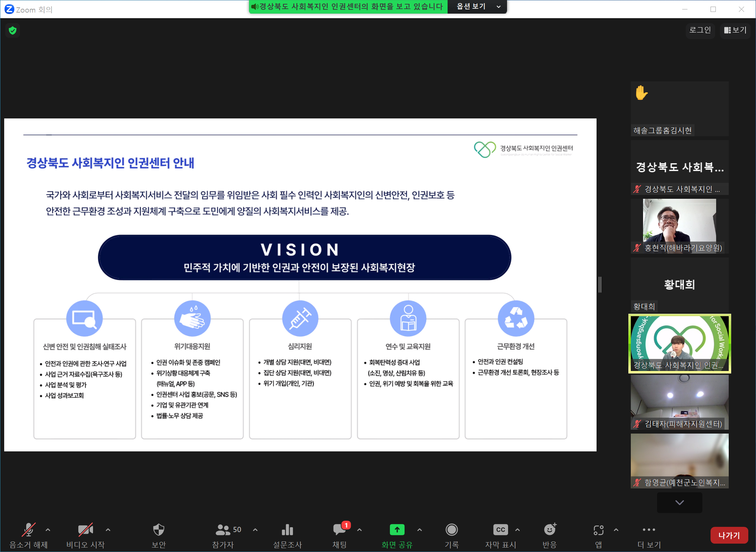This screenshot has width=756, height=552.
Task: Show more participant videos with down chevron
Action: (x=679, y=502)
